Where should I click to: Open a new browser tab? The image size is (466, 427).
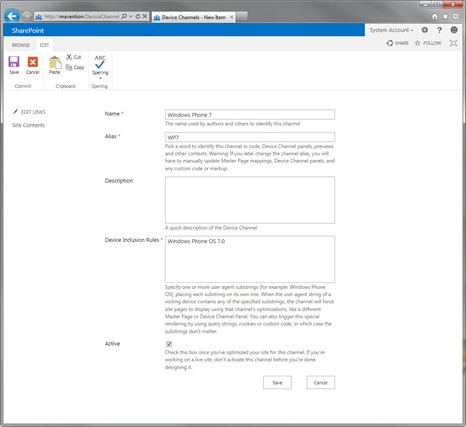[242, 17]
